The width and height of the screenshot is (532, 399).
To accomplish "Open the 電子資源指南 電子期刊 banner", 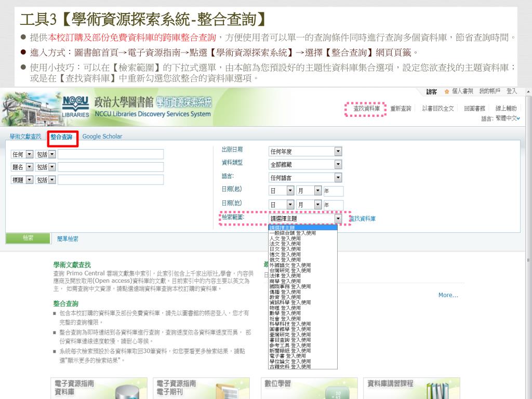I will pos(202,388).
